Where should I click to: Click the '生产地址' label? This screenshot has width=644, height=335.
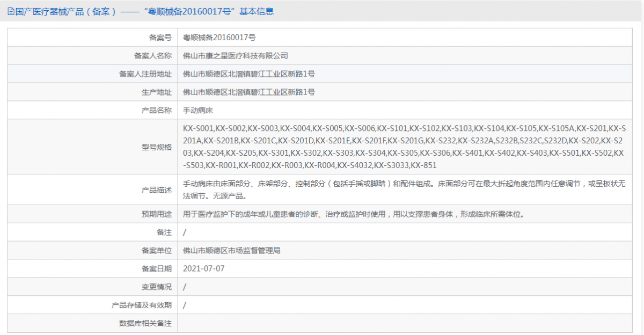(x=157, y=92)
